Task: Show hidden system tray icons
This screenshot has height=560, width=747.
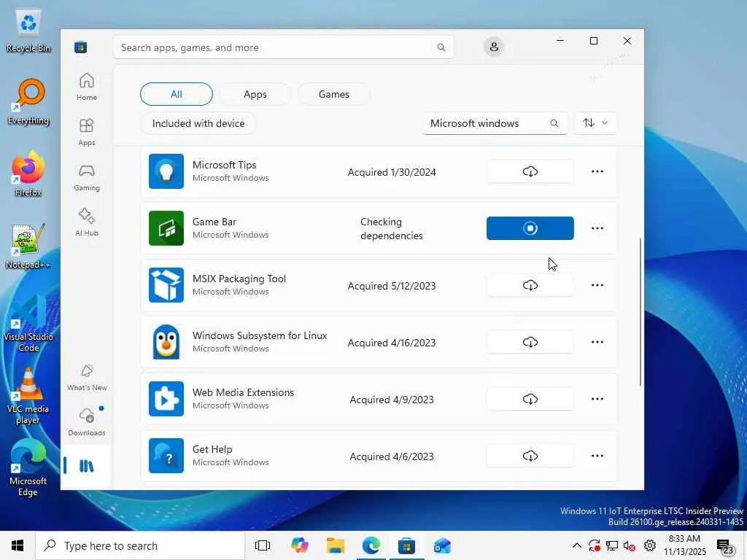Action: [576, 545]
